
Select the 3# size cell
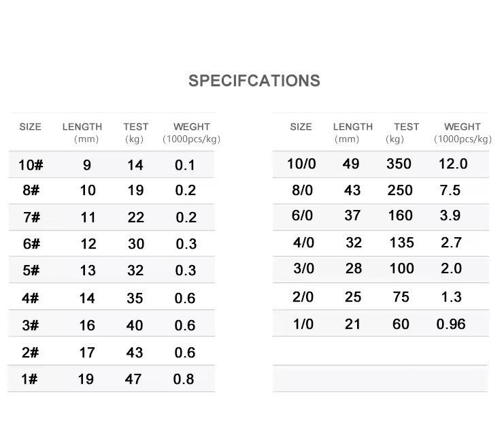tap(30, 326)
